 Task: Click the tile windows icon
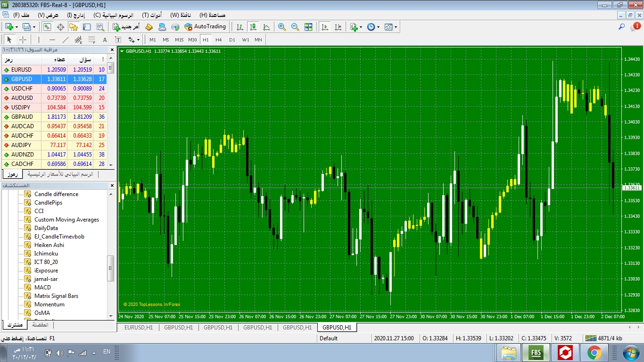pyautogui.click(x=308, y=27)
